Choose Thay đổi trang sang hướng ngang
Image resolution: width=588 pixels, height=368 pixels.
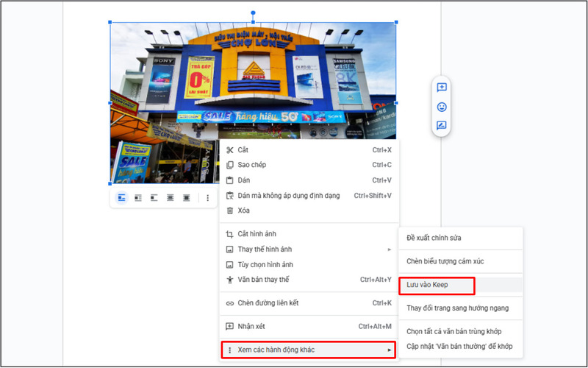pos(461,308)
